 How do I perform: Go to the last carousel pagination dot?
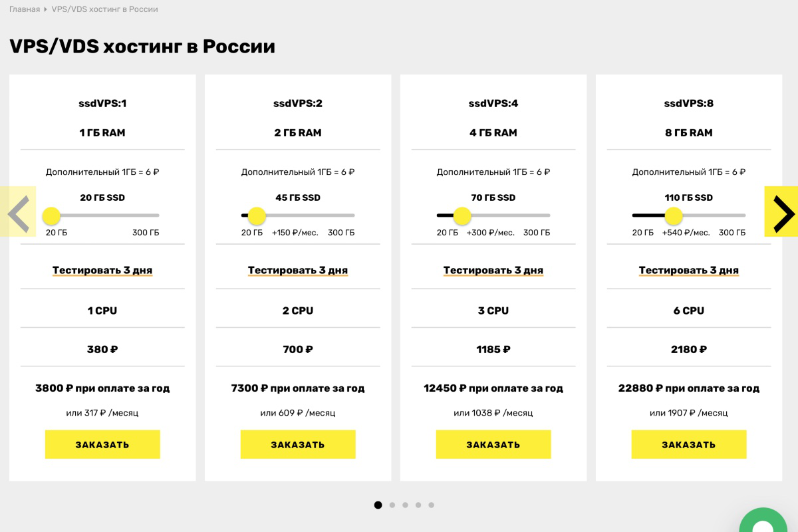click(x=432, y=505)
